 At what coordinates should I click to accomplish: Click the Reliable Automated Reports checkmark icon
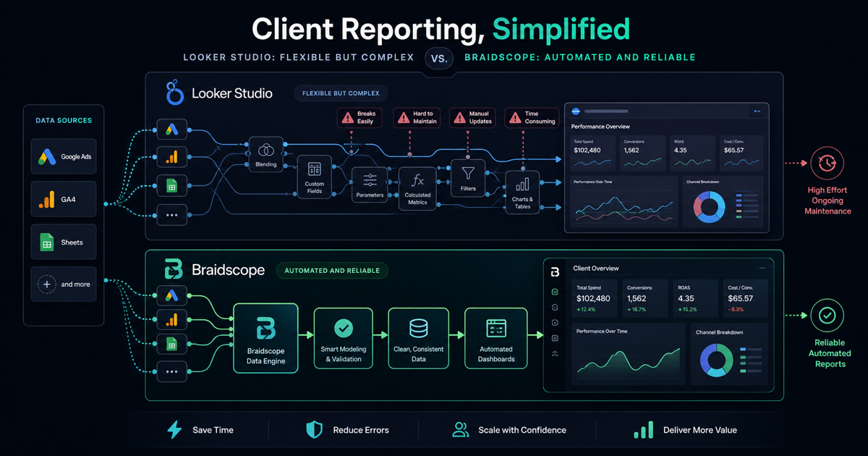[x=826, y=316]
